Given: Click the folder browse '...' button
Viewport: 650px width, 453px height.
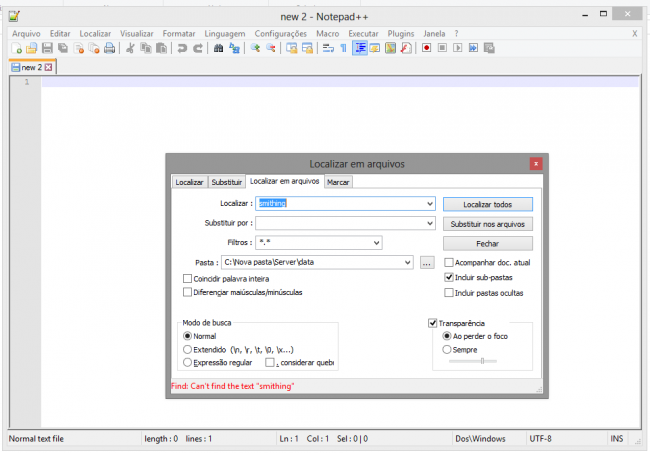Looking at the screenshot, I should 427,262.
